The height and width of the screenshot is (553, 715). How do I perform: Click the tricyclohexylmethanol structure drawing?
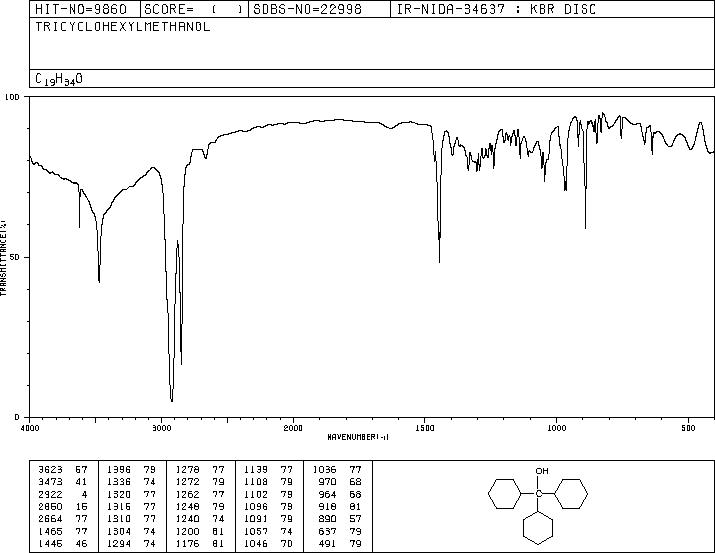click(538, 505)
